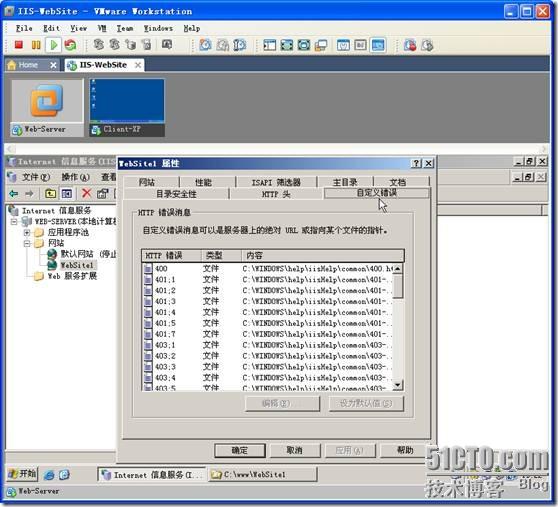The width and height of the screenshot is (558, 507).
Task: Open the Web-Server VM thumbnail
Action: tap(47, 107)
